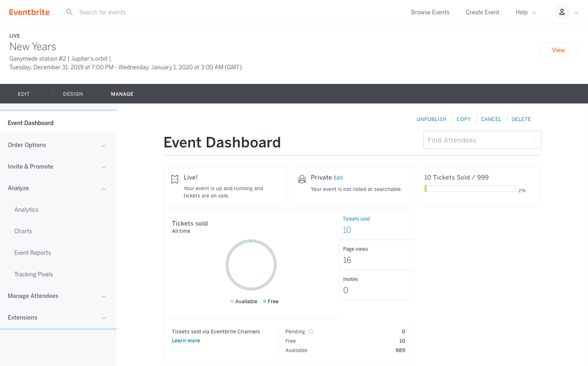This screenshot has width=588, height=366.
Task: Expand the Order Options section
Action: (58, 145)
